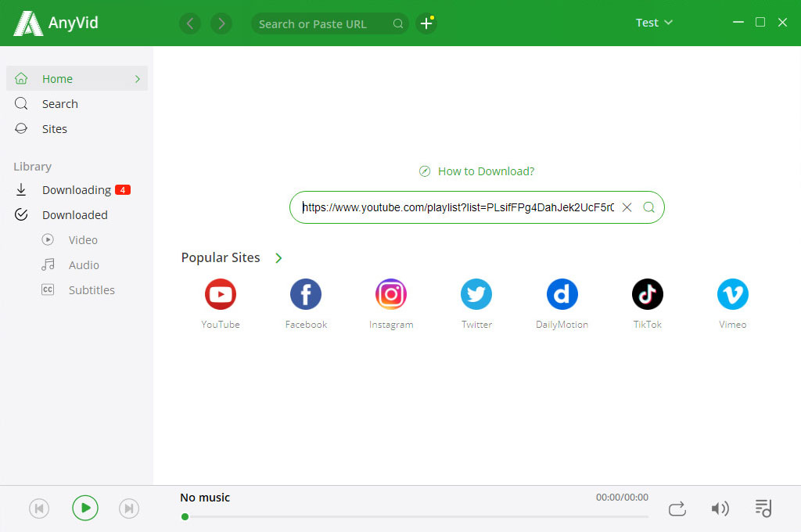Screen dimensions: 801x532
Task: Select Home in the sidebar
Action: [x=77, y=79]
